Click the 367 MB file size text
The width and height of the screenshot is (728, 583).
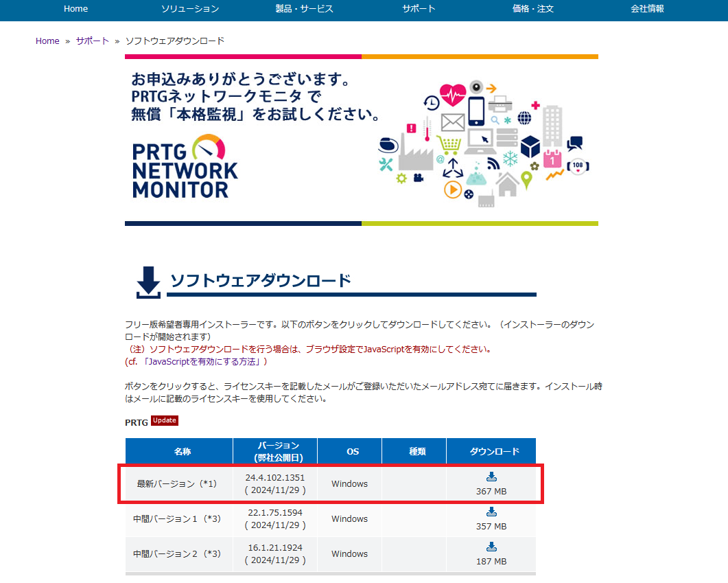coord(491,491)
